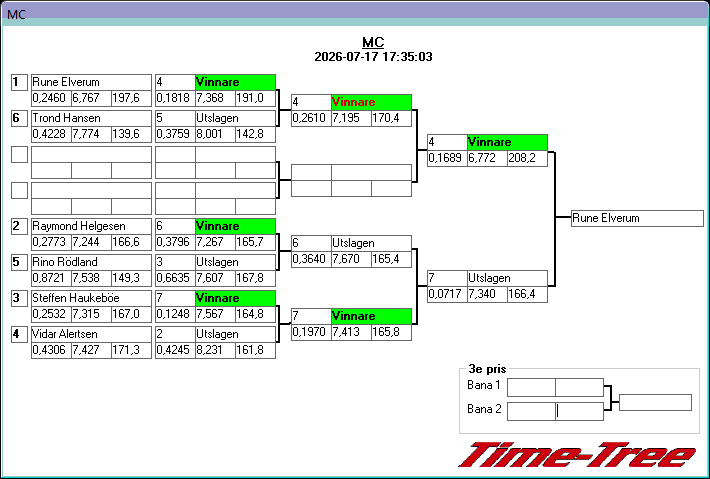Click reaction time 0,4306
The width and height of the screenshot is (710, 479).
click(51, 350)
